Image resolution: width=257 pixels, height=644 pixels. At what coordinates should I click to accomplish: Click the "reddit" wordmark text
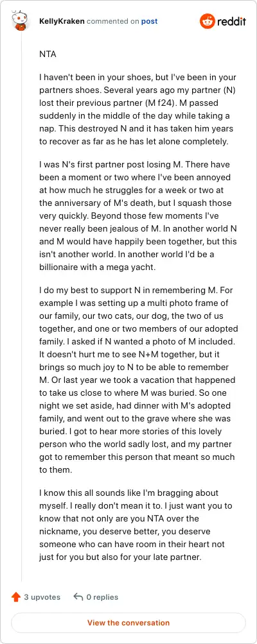pyautogui.click(x=231, y=21)
